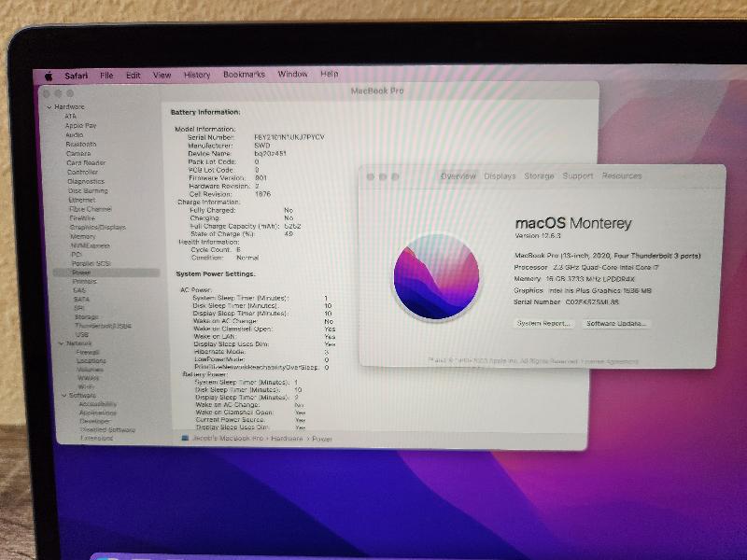The image size is (747, 560).
Task: Select Disabled Software in the sidebar
Action: [107, 429]
